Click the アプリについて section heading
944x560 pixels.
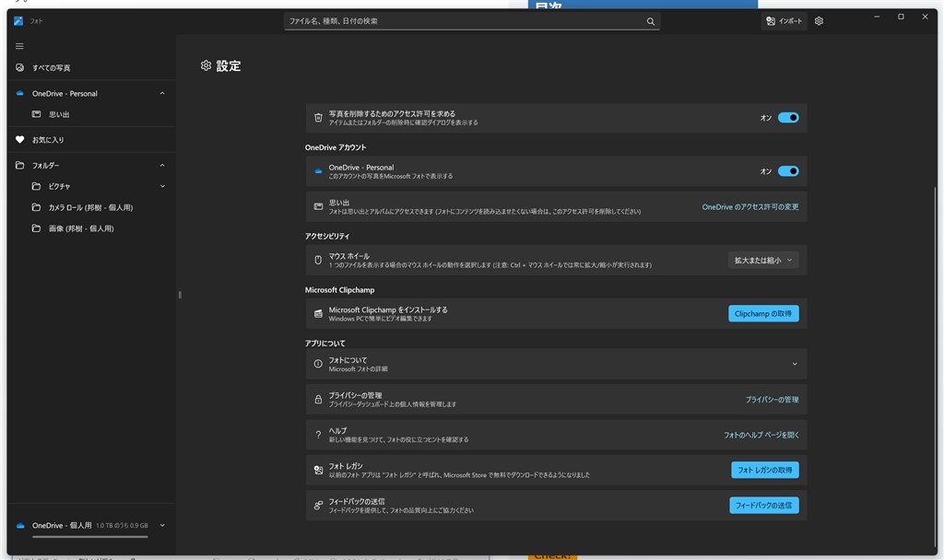[324, 343]
